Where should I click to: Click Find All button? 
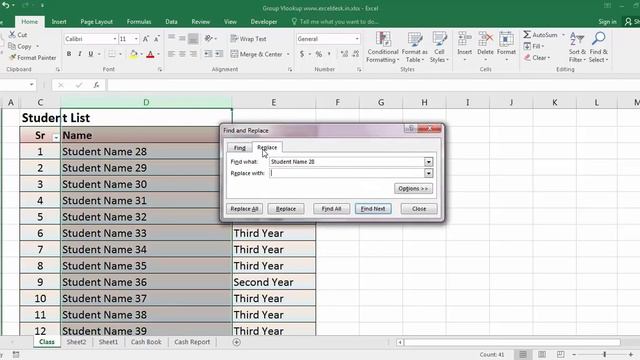coord(331,209)
